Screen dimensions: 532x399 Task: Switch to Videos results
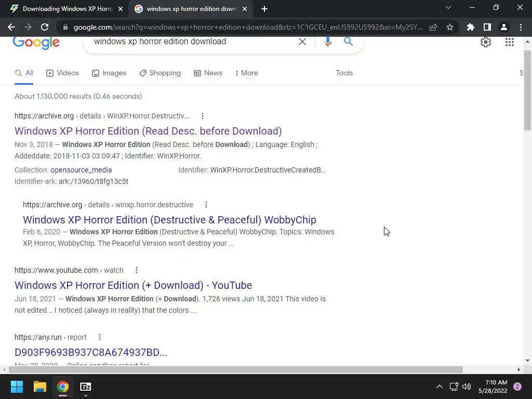click(63, 73)
